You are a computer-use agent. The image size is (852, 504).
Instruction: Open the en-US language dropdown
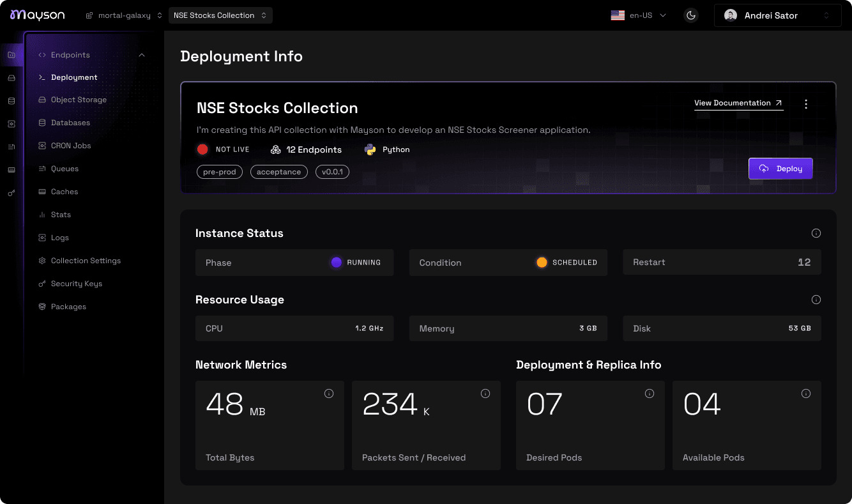click(639, 15)
